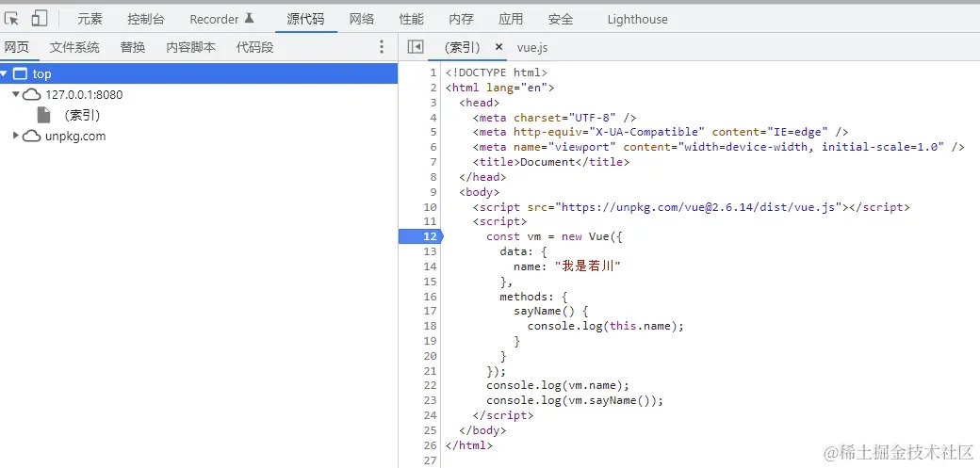Click the meta charset="UTF-8" line

pyautogui.click(x=554, y=118)
